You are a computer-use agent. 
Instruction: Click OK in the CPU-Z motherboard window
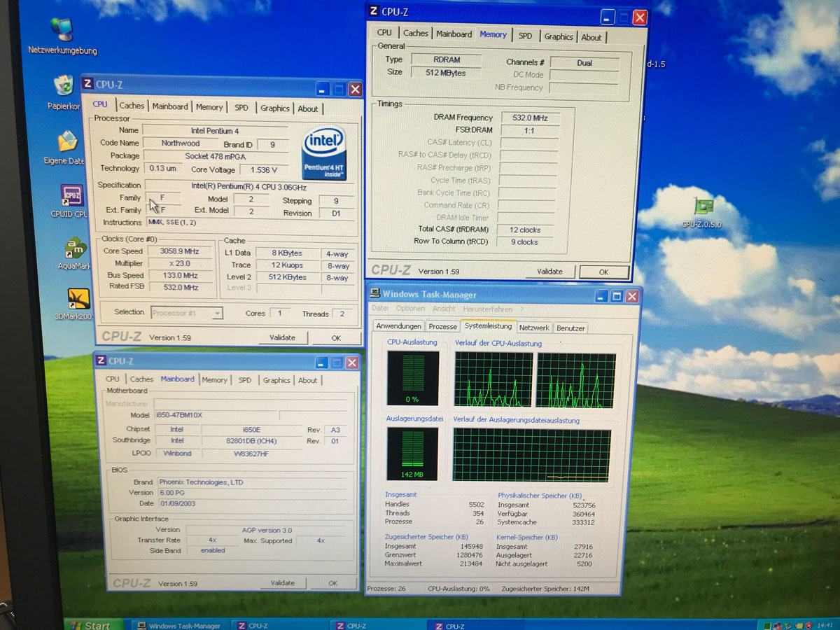(332, 582)
